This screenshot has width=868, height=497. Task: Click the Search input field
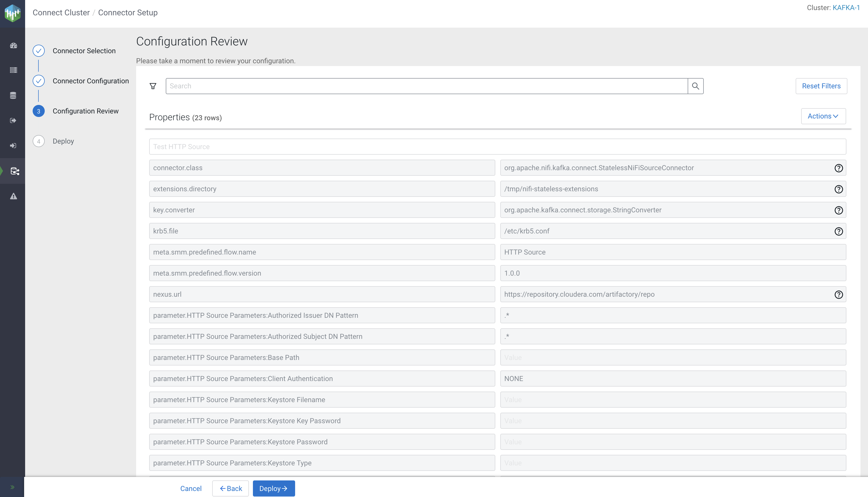(426, 86)
